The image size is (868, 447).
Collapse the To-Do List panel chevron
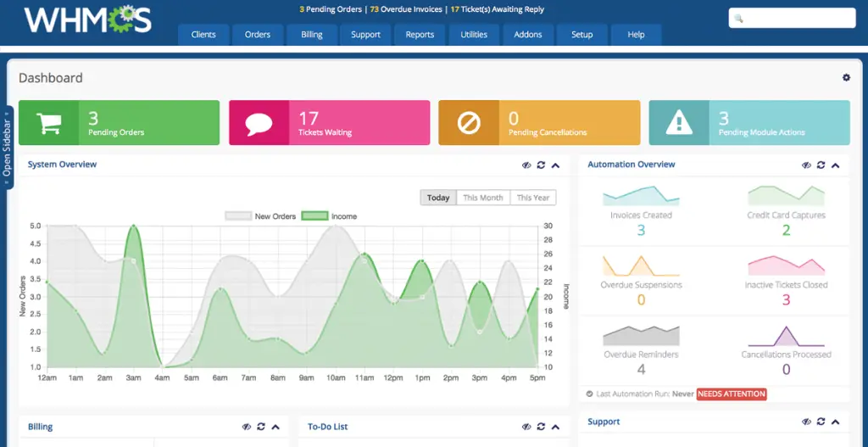click(555, 427)
